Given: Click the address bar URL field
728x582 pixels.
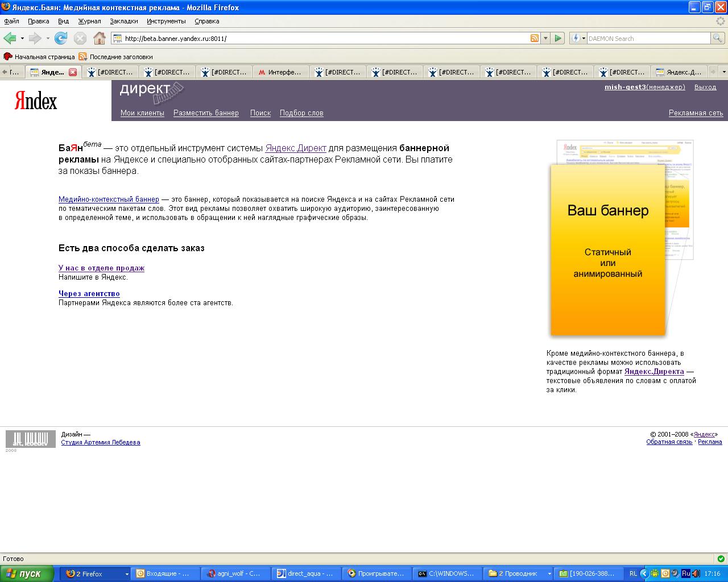Looking at the screenshot, I should tap(325, 38).
